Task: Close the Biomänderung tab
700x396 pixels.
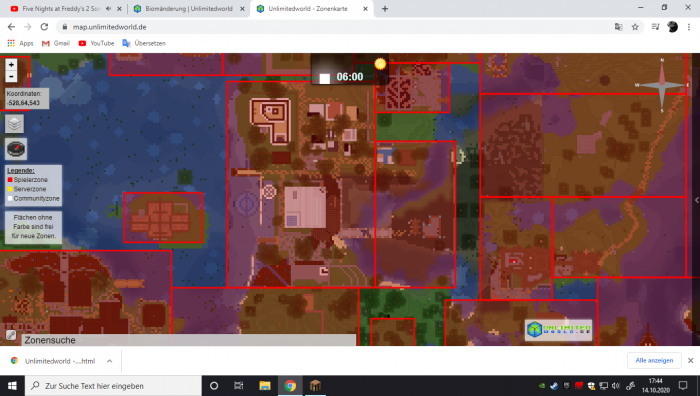Action: pyautogui.click(x=242, y=8)
